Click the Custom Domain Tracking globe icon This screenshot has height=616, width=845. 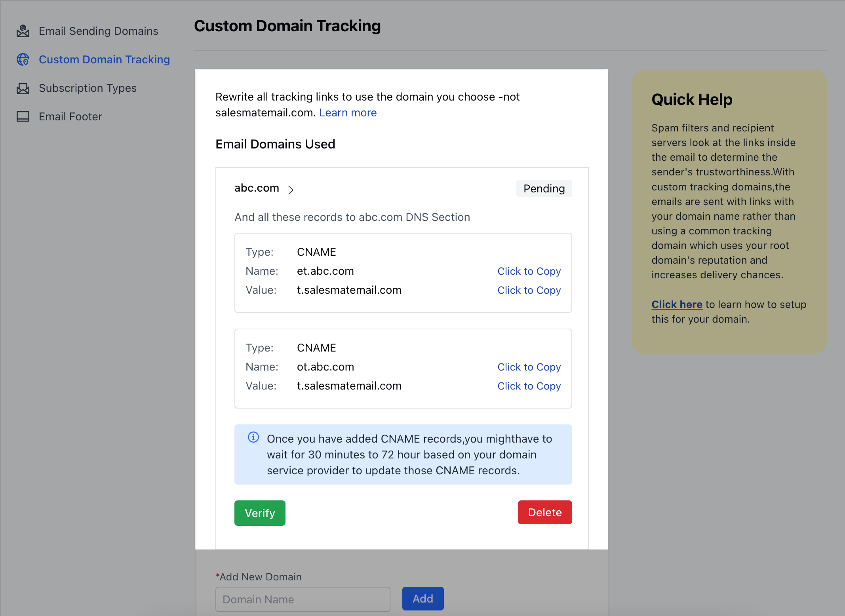pyautogui.click(x=23, y=59)
